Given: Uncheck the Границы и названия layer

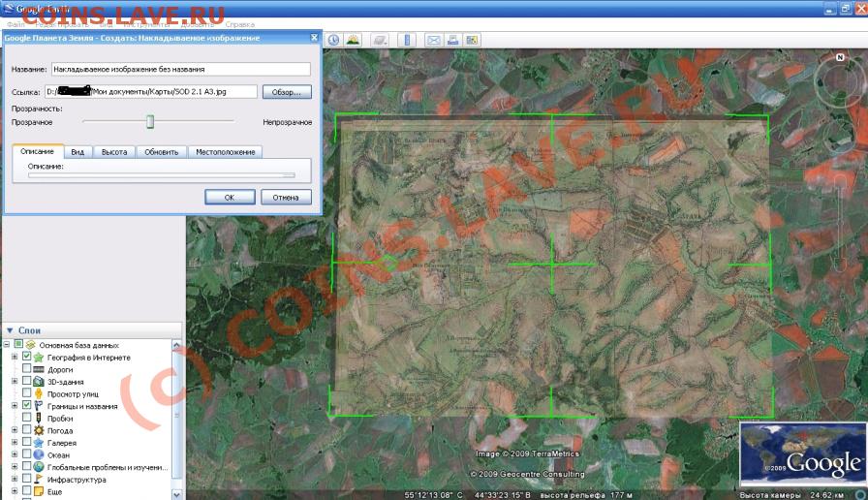Looking at the screenshot, I should tap(26, 405).
